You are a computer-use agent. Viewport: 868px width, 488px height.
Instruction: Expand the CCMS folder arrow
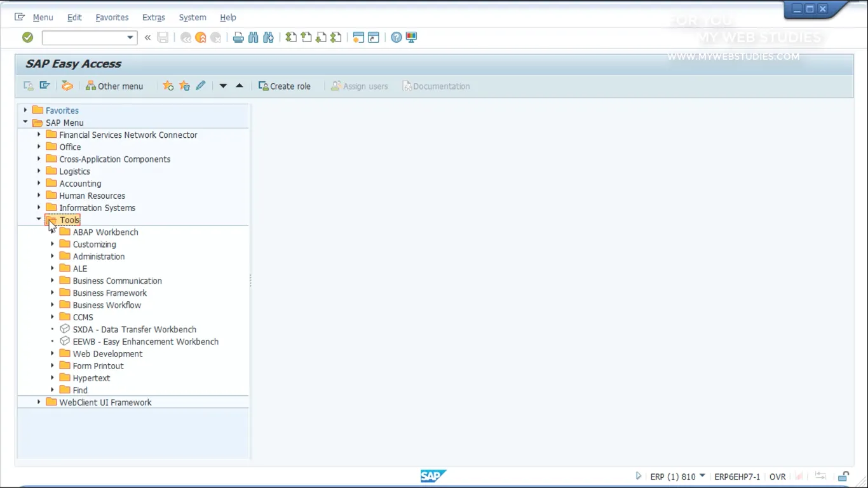(53, 317)
